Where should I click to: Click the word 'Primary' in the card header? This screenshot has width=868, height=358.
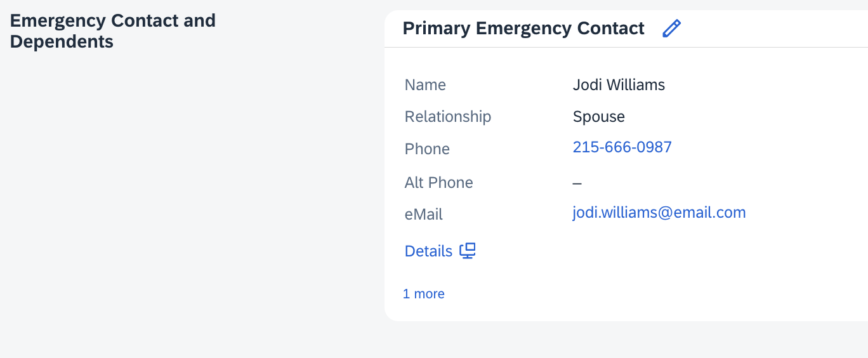(x=437, y=29)
